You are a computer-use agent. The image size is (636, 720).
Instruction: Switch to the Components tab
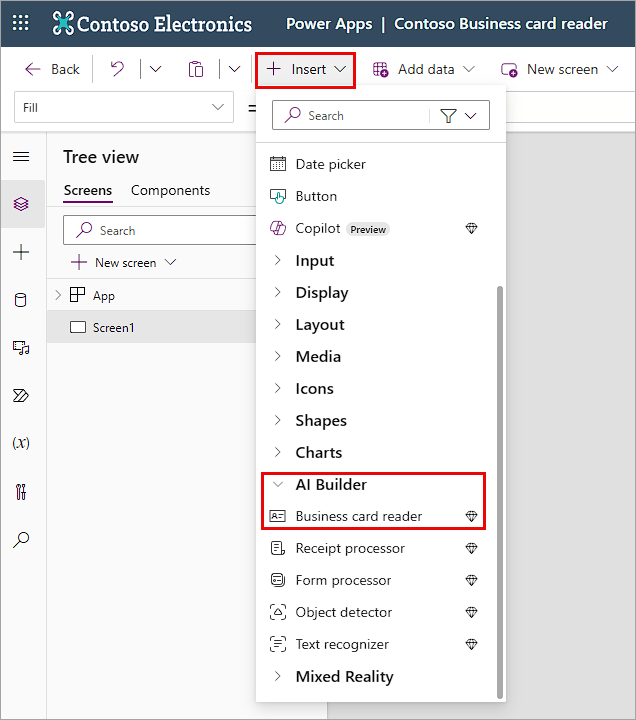tap(170, 190)
